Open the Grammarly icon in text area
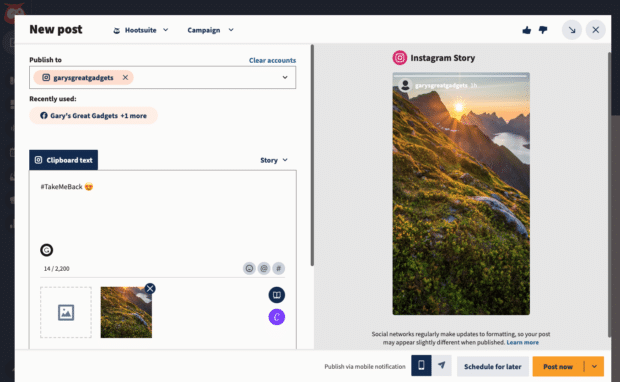Image resolution: width=620 pixels, height=382 pixels. tap(47, 250)
